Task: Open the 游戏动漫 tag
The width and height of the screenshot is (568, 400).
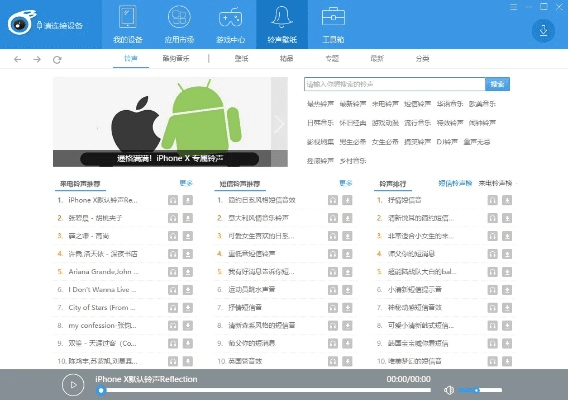Action: (385, 123)
